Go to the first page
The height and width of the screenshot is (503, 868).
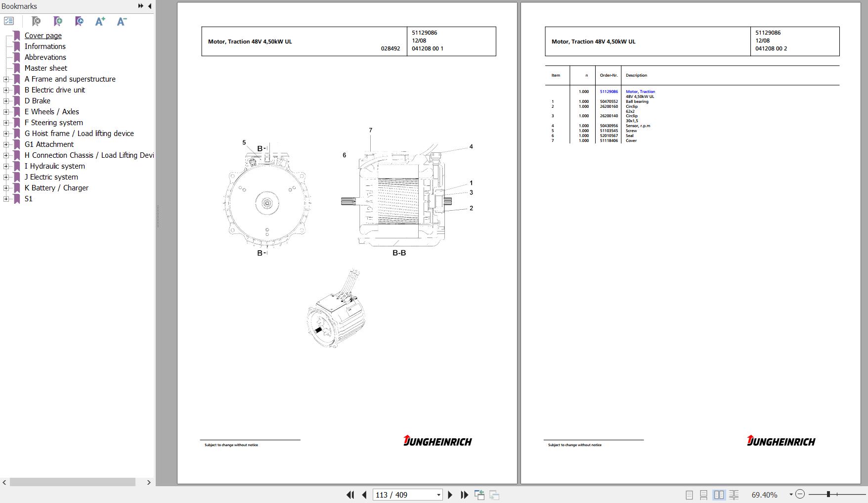click(350, 495)
